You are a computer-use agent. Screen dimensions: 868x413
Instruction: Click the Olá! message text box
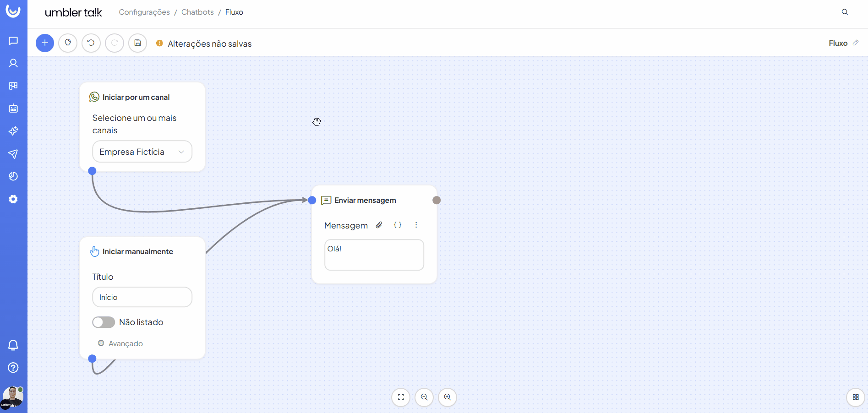[374, 255]
